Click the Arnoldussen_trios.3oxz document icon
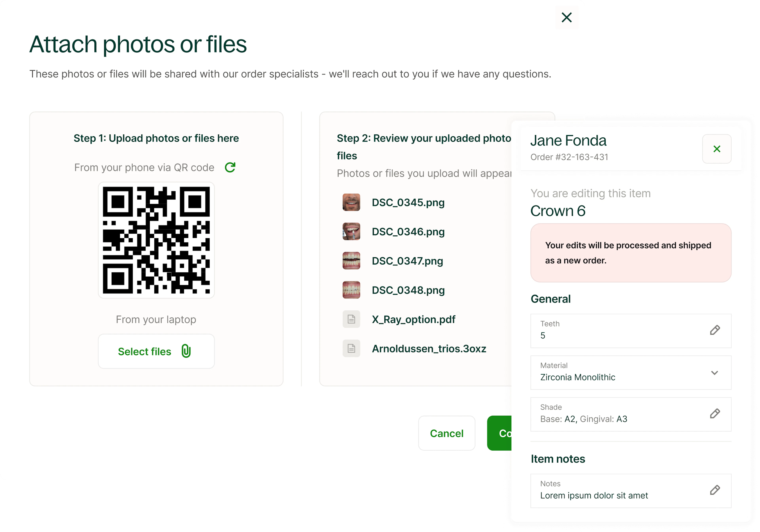Screen dimensions: 760x532 [x=351, y=348]
